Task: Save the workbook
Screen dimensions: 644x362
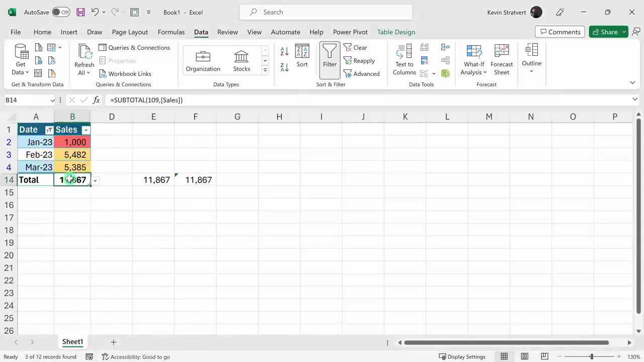Action: click(80, 12)
